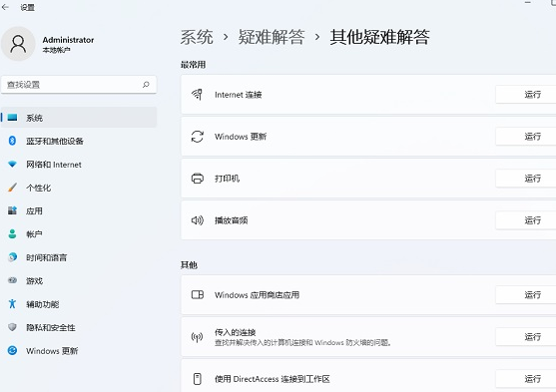Open 隐私和安全性 settings
Image resolution: width=556 pixels, height=392 pixels.
(x=79, y=327)
